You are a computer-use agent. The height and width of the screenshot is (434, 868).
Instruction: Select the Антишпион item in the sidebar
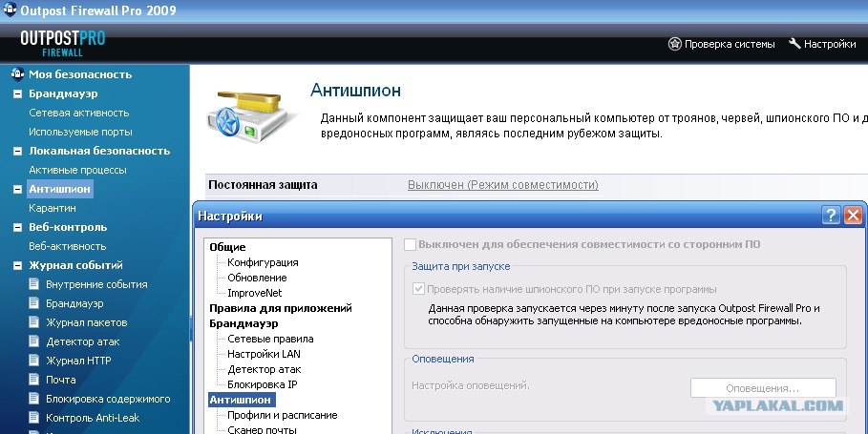pos(60,189)
